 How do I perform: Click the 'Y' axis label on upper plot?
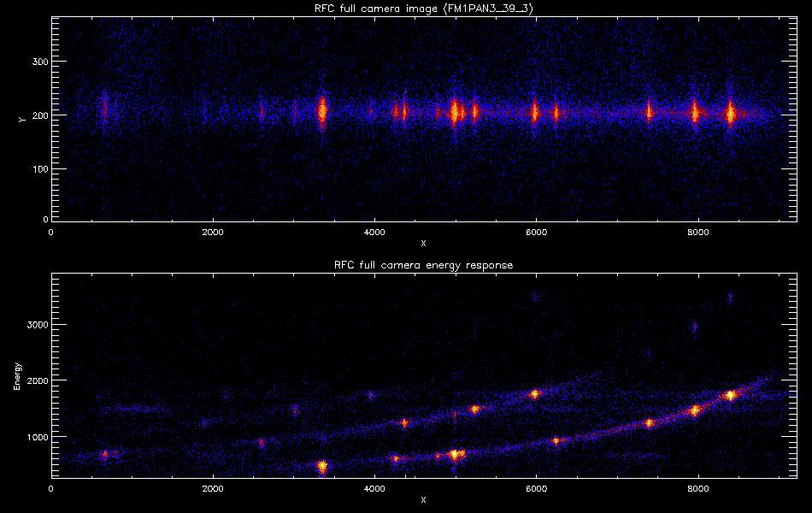(x=21, y=120)
